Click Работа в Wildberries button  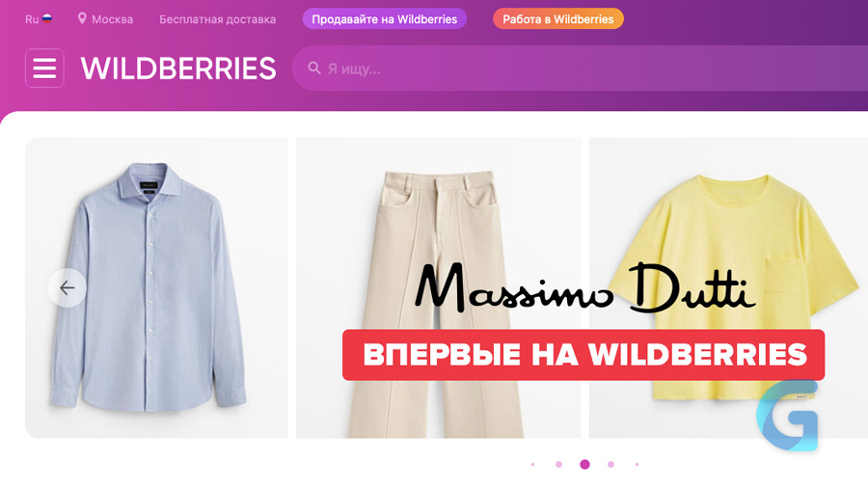tap(558, 19)
